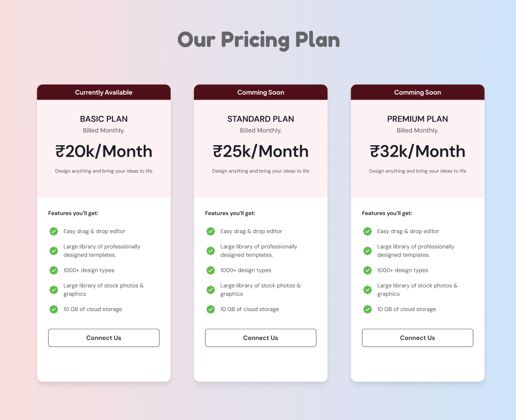The height and width of the screenshot is (420, 516).
Task: Click Premium Plan's stock photos checkmark icon
Action: (x=367, y=289)
